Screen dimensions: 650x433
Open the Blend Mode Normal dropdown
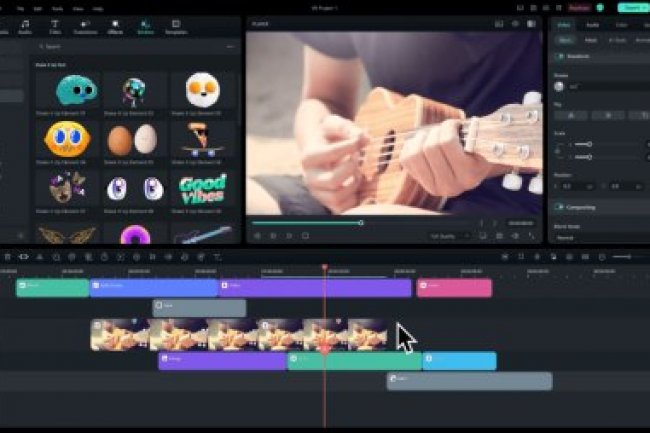[x=602, y=238]
